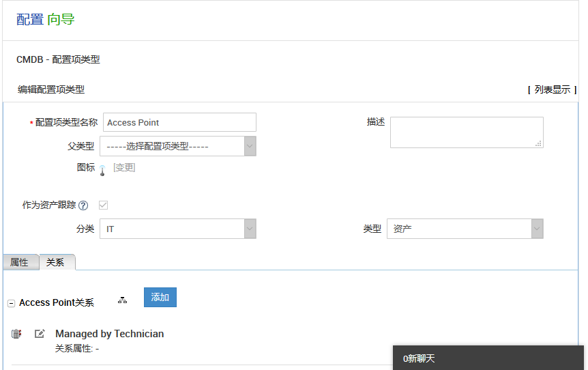The image size is (588, 370).
Task: Open the relationship map hierarchy icon
Action: pos(123,300)
